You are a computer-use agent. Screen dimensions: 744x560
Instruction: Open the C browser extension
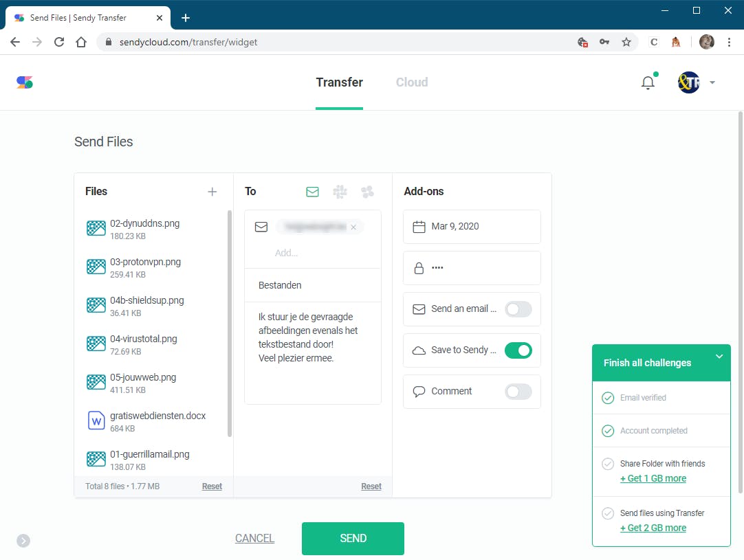(653, 42)
